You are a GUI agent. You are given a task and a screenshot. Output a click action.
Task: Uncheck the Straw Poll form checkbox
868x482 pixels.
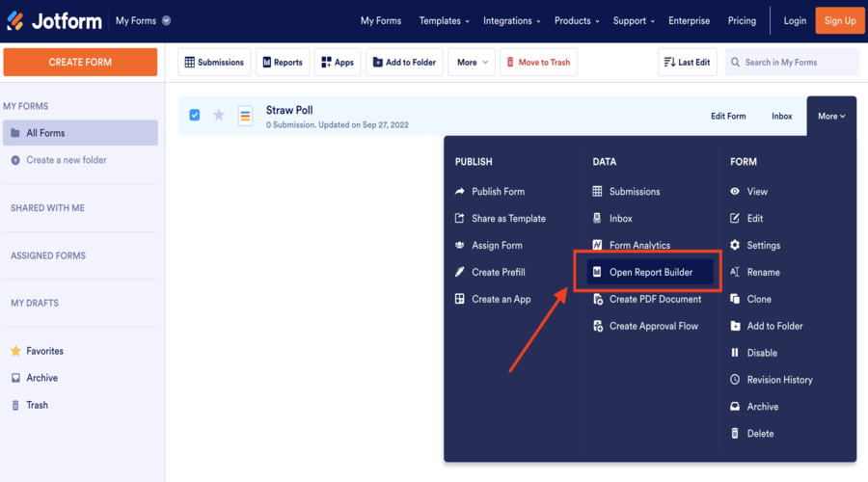(x=195, y=116)
